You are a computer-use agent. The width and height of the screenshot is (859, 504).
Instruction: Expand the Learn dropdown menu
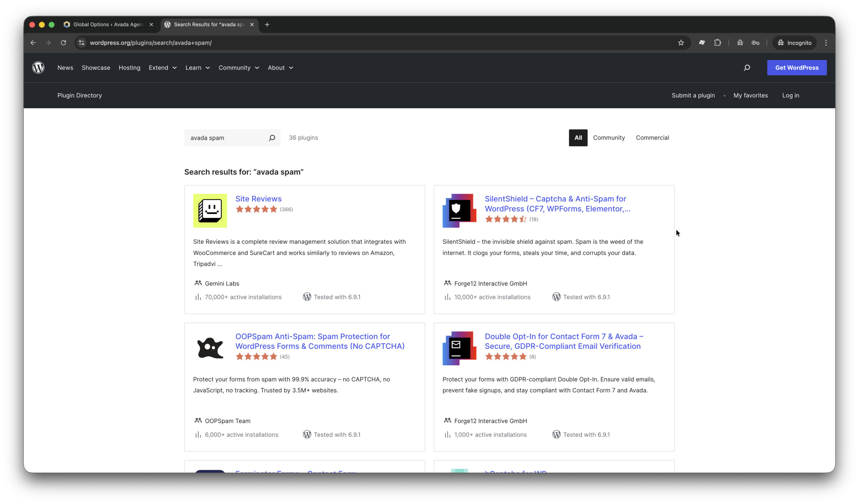coord(197,67)
